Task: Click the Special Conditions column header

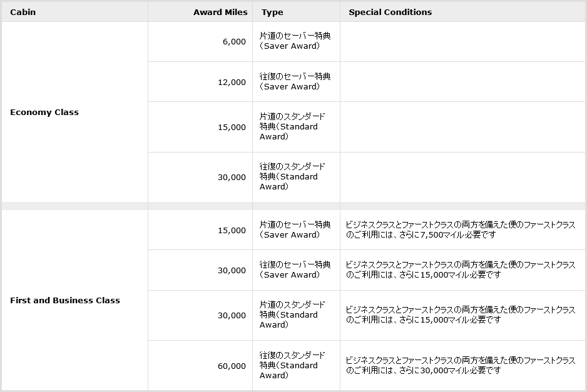Action: pos(390,12)
